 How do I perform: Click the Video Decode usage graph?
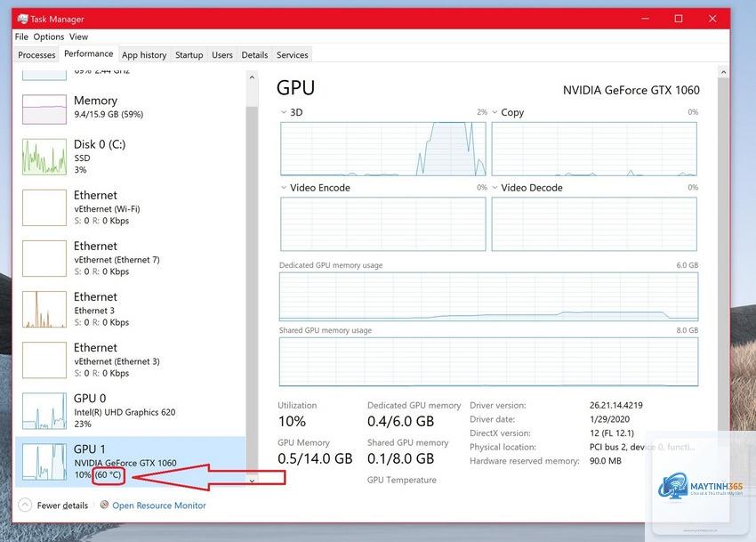tap(594, 224)
